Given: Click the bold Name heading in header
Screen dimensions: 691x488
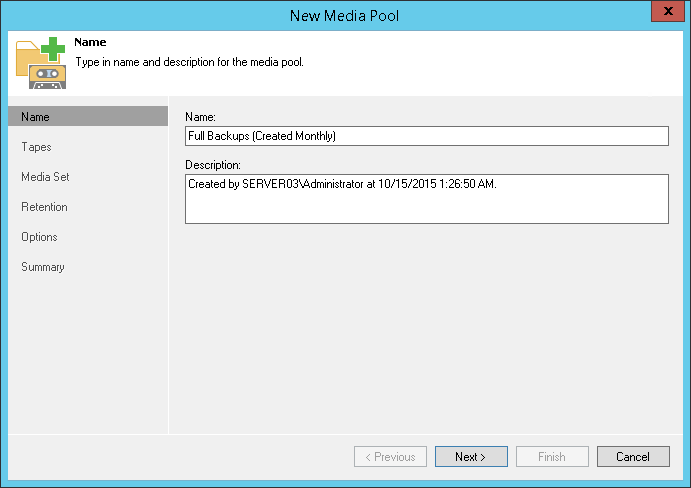Looking at the screenshot, I should click(90, 43).
